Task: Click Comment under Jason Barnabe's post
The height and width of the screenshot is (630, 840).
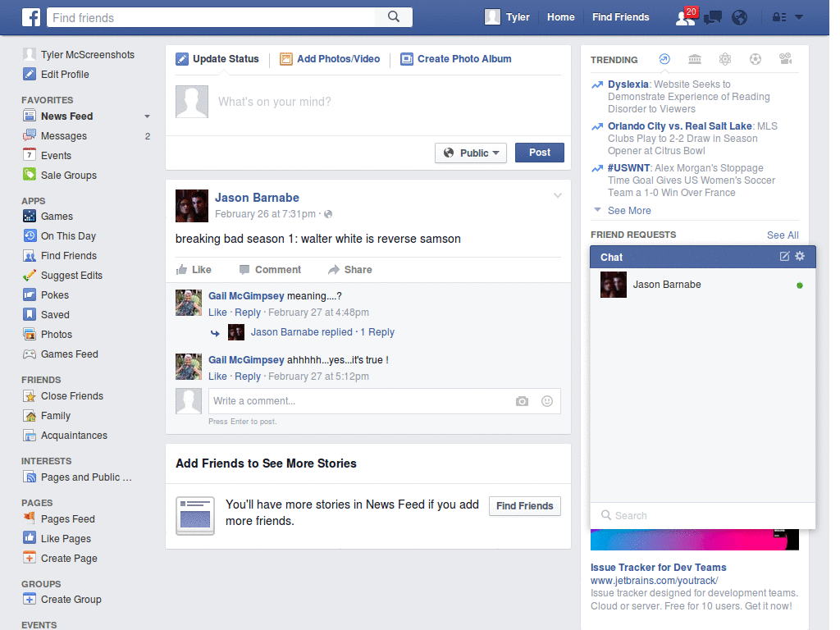Action: click(x=270, y=269)
